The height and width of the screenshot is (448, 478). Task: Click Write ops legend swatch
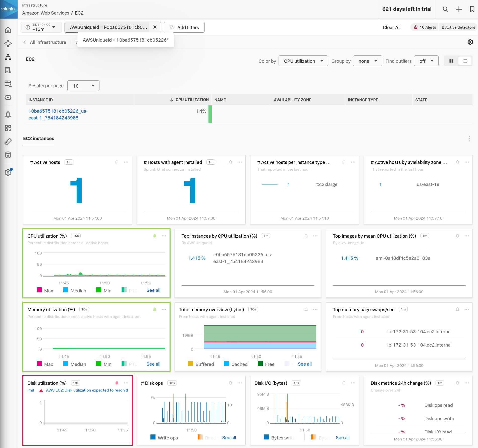click(x=153, y=437)
